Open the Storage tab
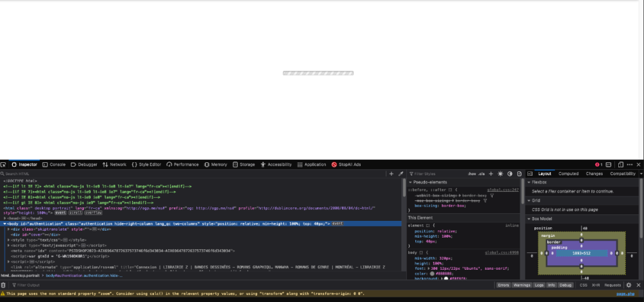Viewport: 644px width, 302px height. (243, 164)
